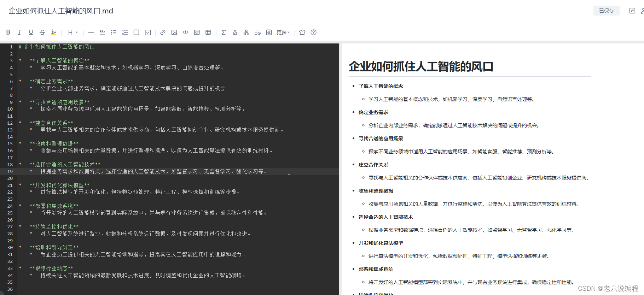The height and width of the screenshot is (295, 644).
Task: Click editor line starting 学习人工智能的基本概念
Action: click(x=132, y=67)
